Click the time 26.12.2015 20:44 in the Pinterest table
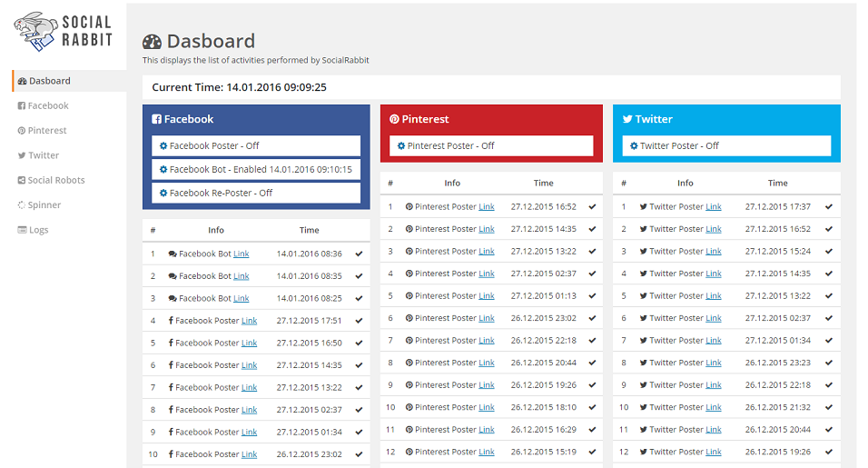This screenshot has height=468, width=868. click(544, 363)
